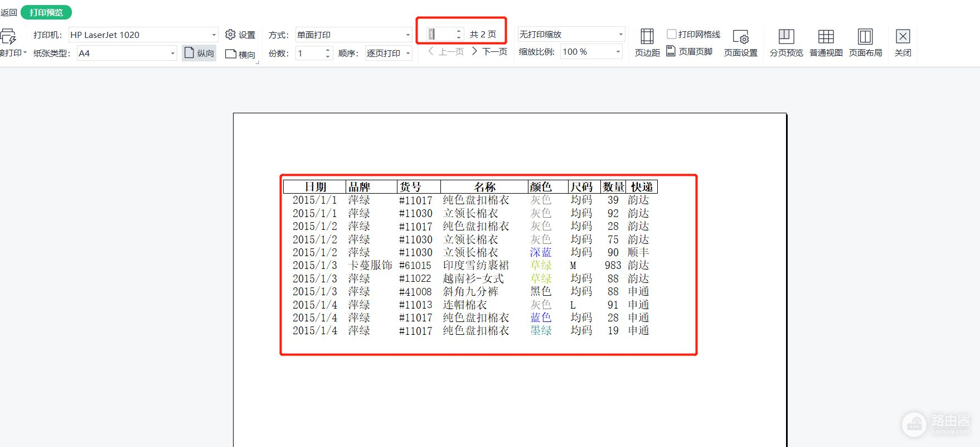Decrease copies count with down arrow
This screenshot has width=980, height=447.
(x=328, y=56)
